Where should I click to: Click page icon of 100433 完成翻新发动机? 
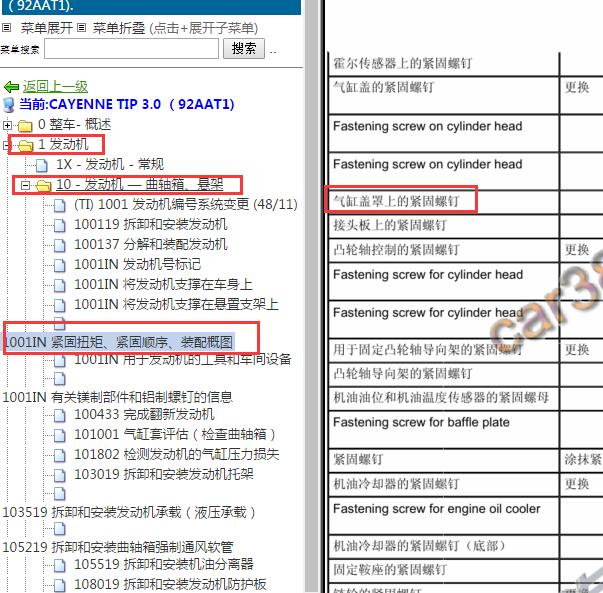(x=60, y=416)
